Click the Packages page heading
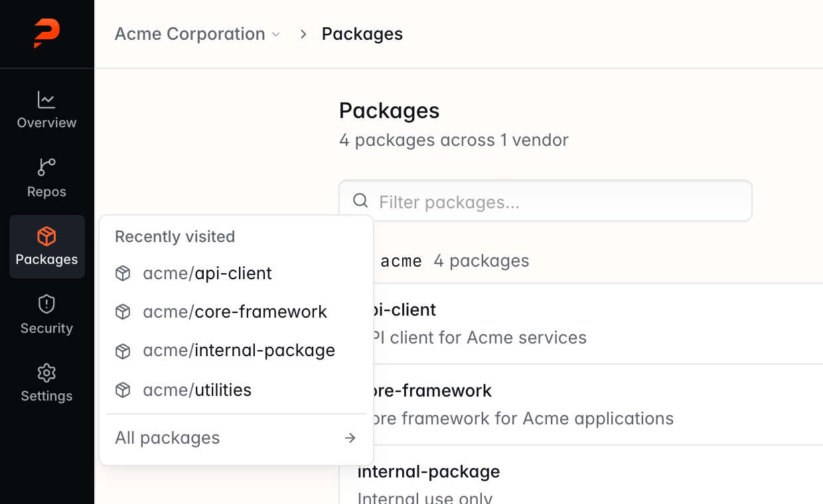 click(x=390, y=111)
